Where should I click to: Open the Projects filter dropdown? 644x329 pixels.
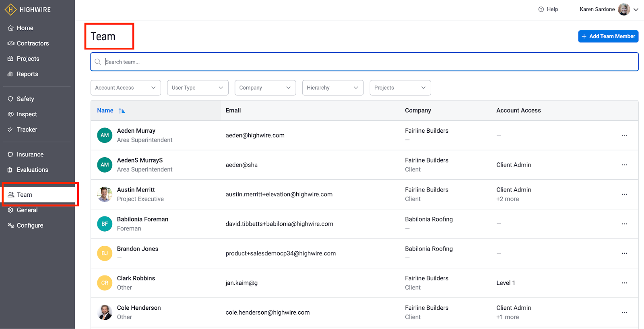[x=400, y=88]
